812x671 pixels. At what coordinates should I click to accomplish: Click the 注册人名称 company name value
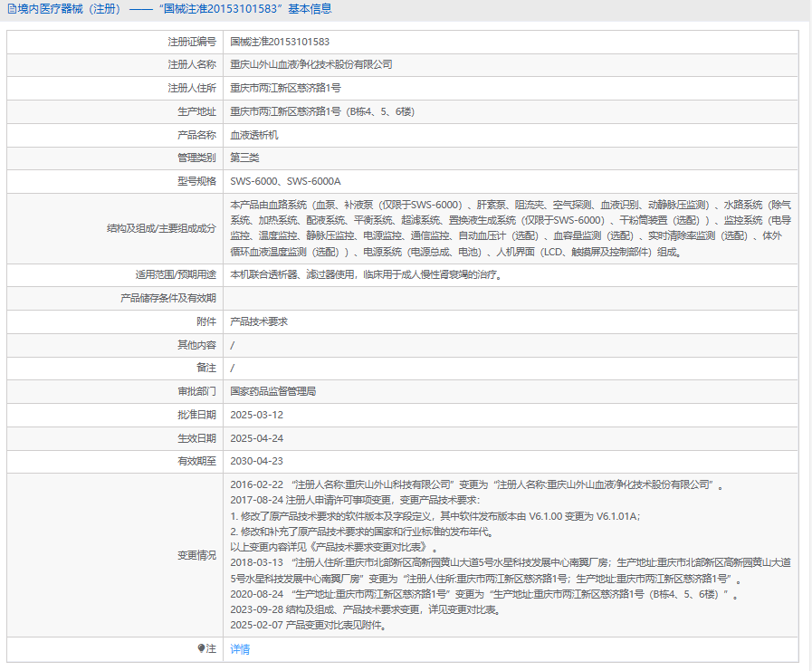[311, 65]
